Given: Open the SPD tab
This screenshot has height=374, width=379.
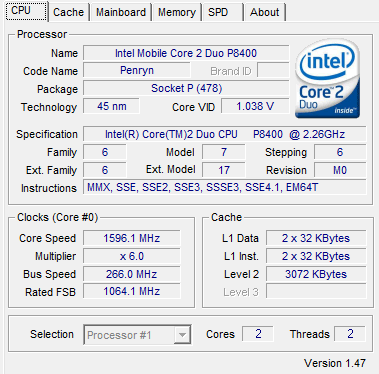Looking at the screenshot, I should 222,12.
